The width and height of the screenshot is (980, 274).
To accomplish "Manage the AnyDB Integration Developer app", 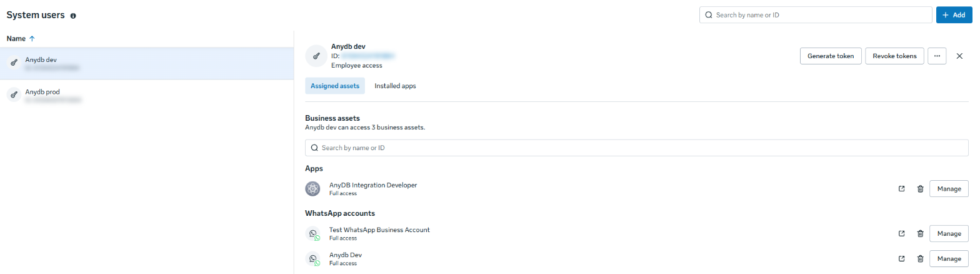I will (x=949, y=188).
